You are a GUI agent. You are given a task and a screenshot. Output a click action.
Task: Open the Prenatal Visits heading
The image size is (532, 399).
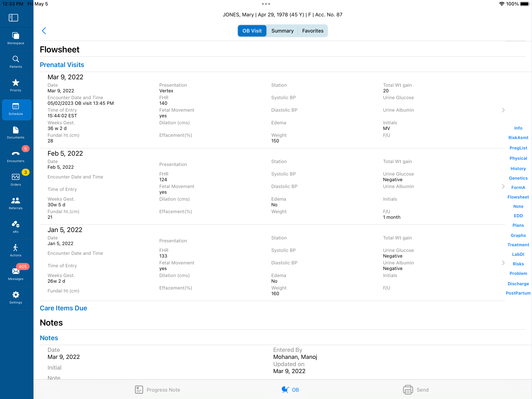pyautogui.click(x=62, y=65)
